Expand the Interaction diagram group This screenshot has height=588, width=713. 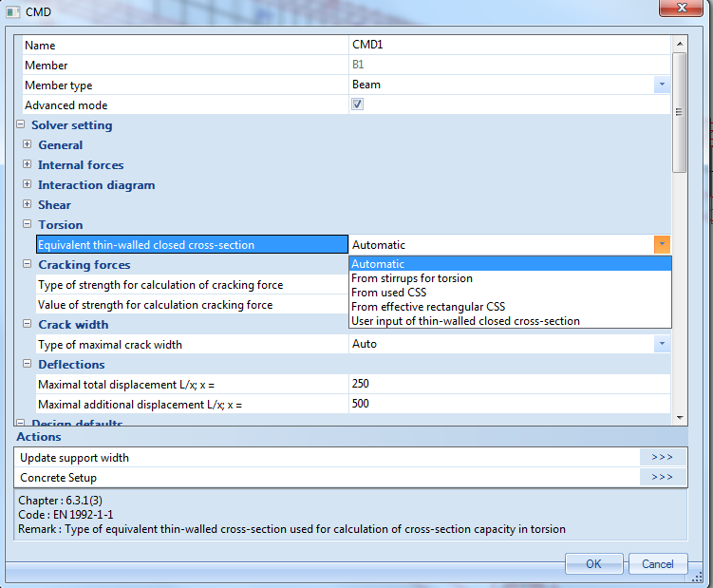pyautogui.click(x=28, y=185)
